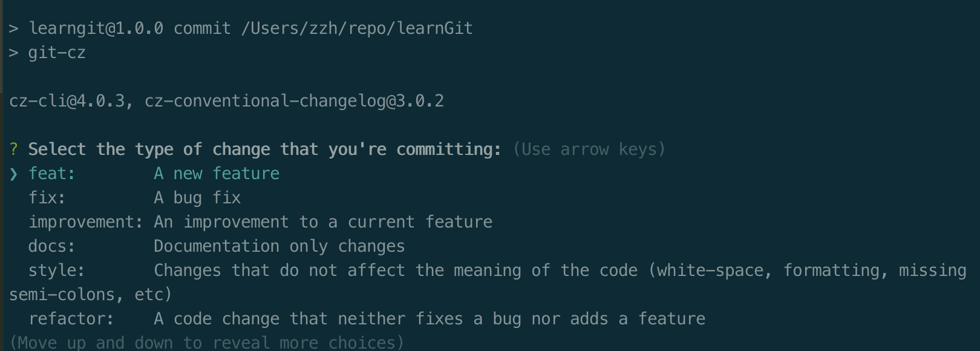The image size is (980, 351).
Task: Select the feat: commit type option
Action: pyautogui.click(x=51, y=174)
